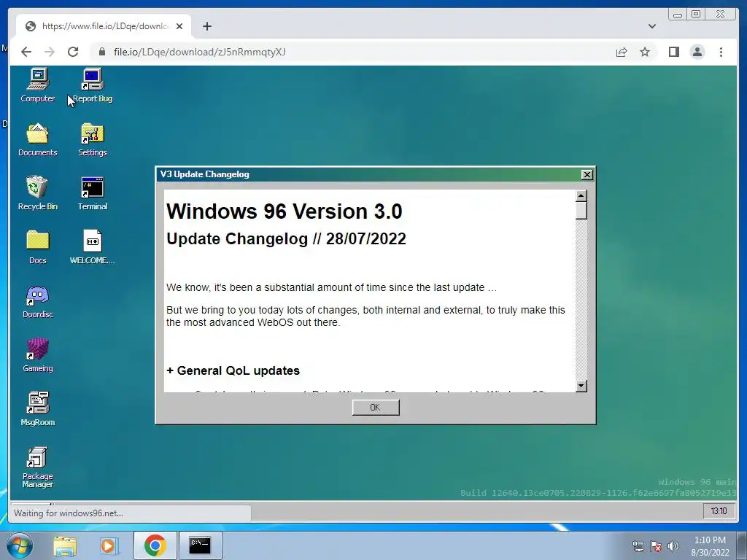Click the browser Back arrow
Screen dimensions: 747x560
(x=26, y=52)
